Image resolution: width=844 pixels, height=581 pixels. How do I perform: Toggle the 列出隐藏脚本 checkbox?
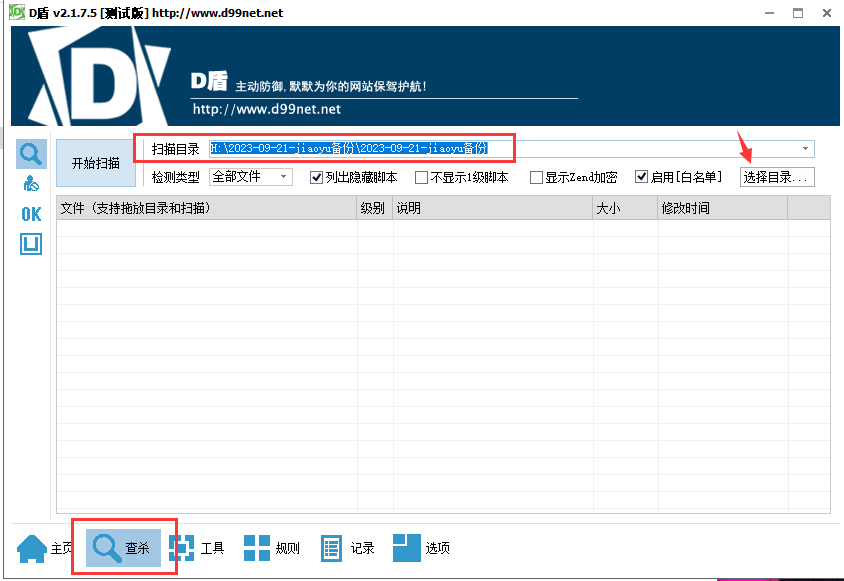[x=317, y=177]
